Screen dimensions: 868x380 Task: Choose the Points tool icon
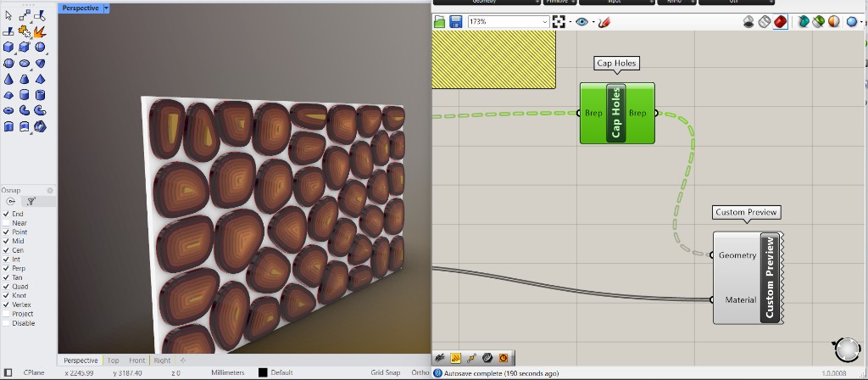point(25,16)
